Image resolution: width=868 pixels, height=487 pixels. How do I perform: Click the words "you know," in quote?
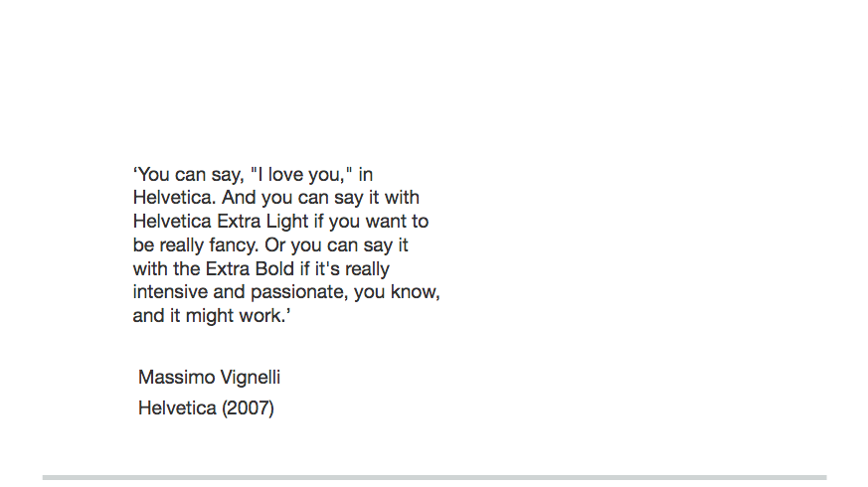pos(406,293)
